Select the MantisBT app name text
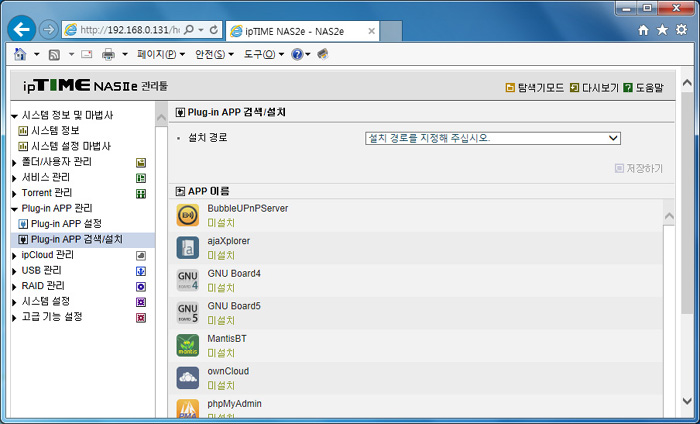 (227, 338)
